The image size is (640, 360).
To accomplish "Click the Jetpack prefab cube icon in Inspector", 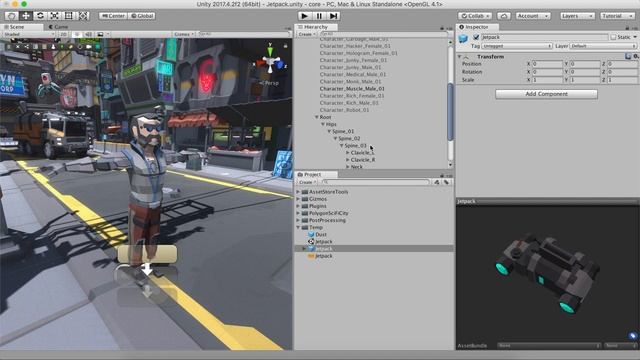I will pos(463,38).
